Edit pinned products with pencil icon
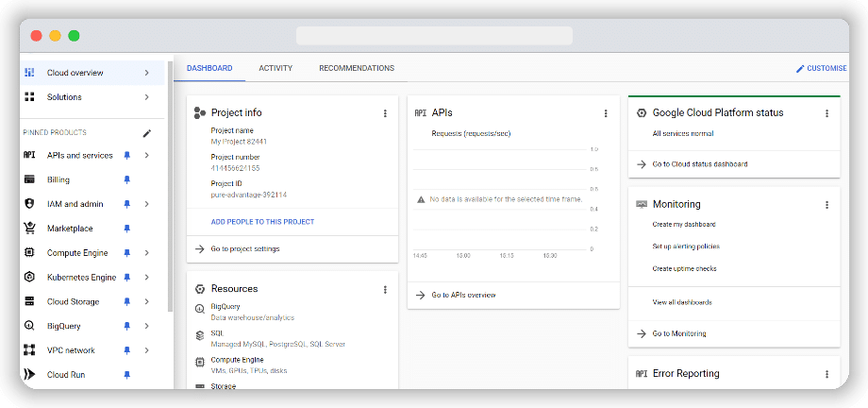The width and height of the screenshot is (868, 408). pyautogui.click(x=146, y=133)
